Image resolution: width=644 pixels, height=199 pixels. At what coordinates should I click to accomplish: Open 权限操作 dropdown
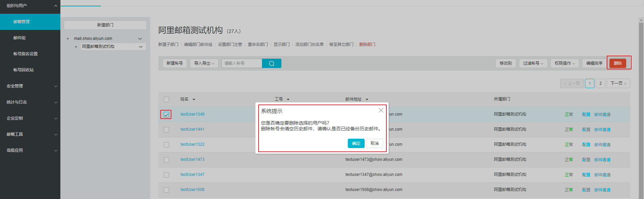[565, 63]
